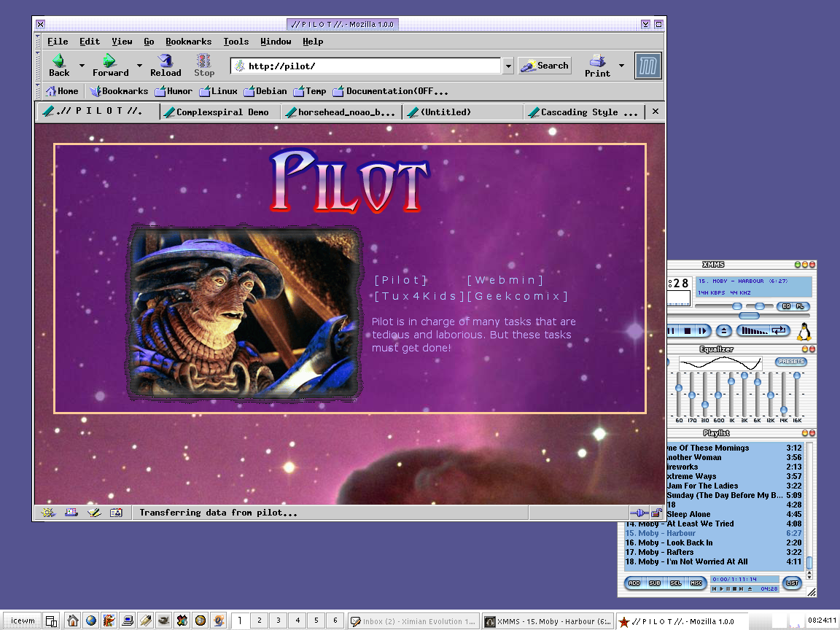Open the Composer component icon in status bar
The image size is (840, 630).
coord(94,513)
